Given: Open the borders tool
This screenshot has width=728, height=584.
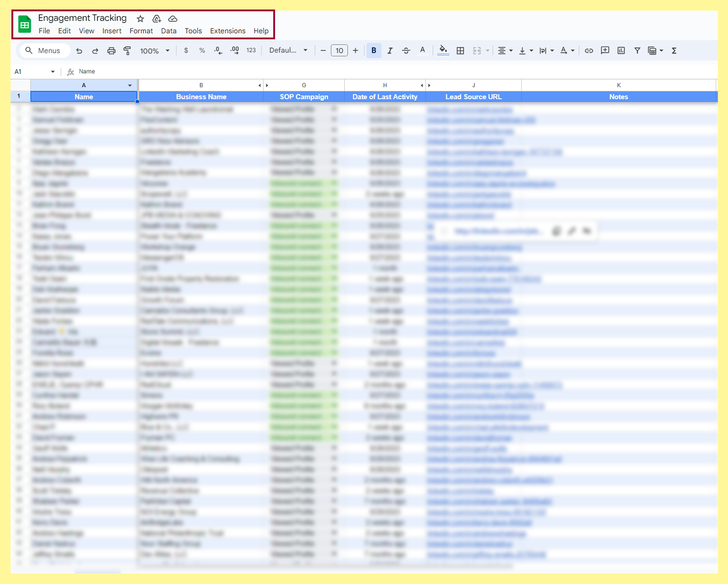Looking at the screenshot, I should (x=460, y=51).
